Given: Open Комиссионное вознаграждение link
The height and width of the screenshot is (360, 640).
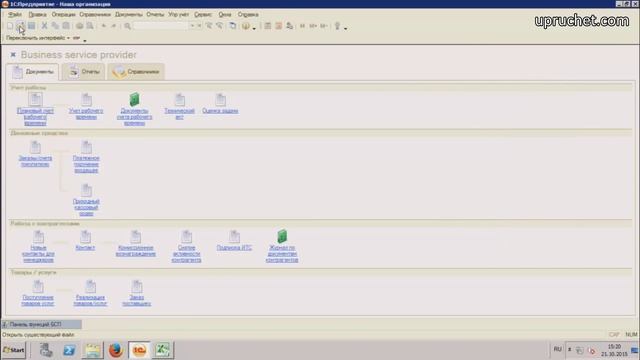Looking at the screenshot, I should click(x=136, y=251).
